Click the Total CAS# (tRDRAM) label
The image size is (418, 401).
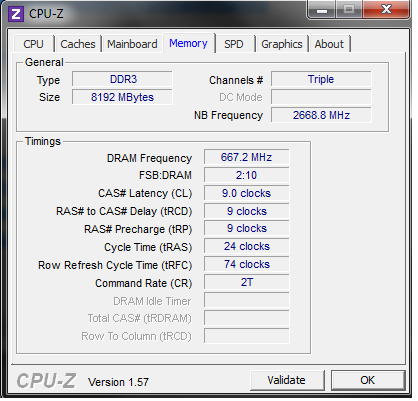point(140,318)
